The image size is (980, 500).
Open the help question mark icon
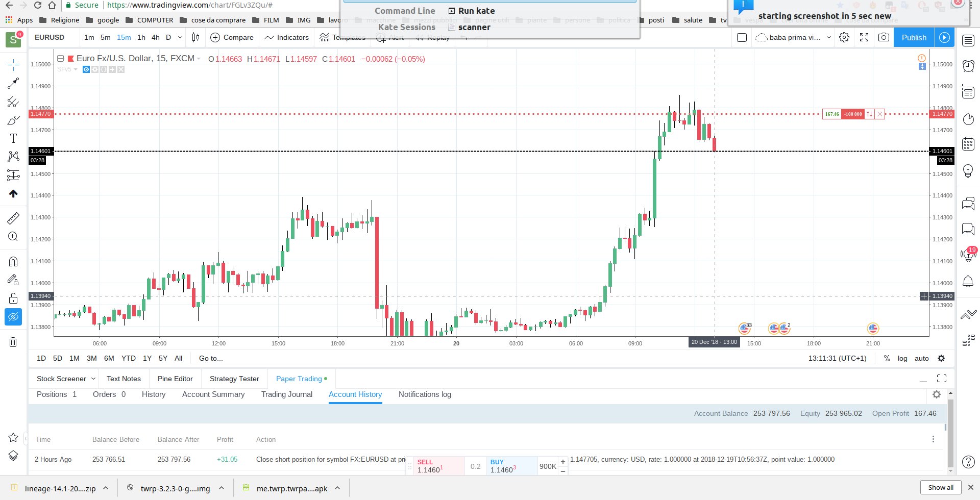pyautogui.click(x=968, y=462)
